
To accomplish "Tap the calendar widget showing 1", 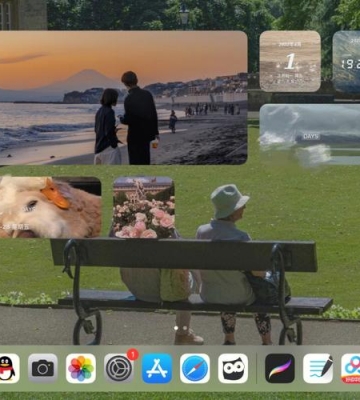I will [290, 61].
